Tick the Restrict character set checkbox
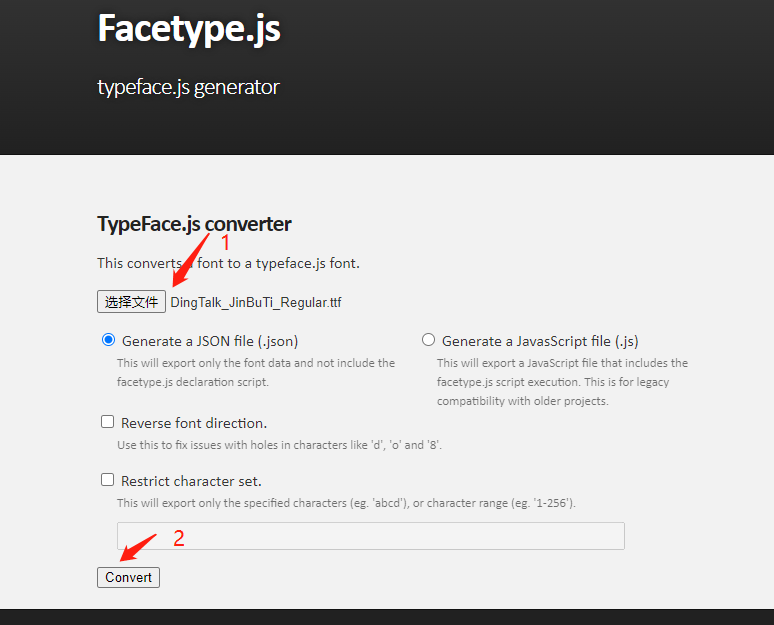The height and width of the screenshot is (625, 774). 108,480
